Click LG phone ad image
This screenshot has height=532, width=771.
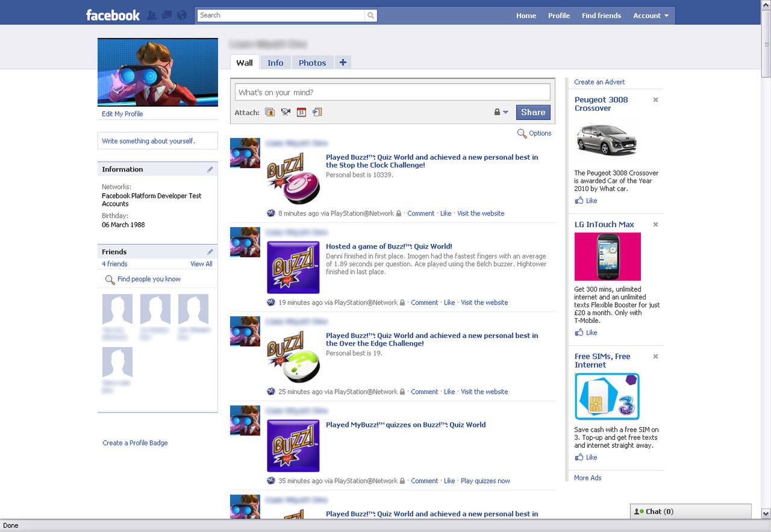click(x=608, y=257)
